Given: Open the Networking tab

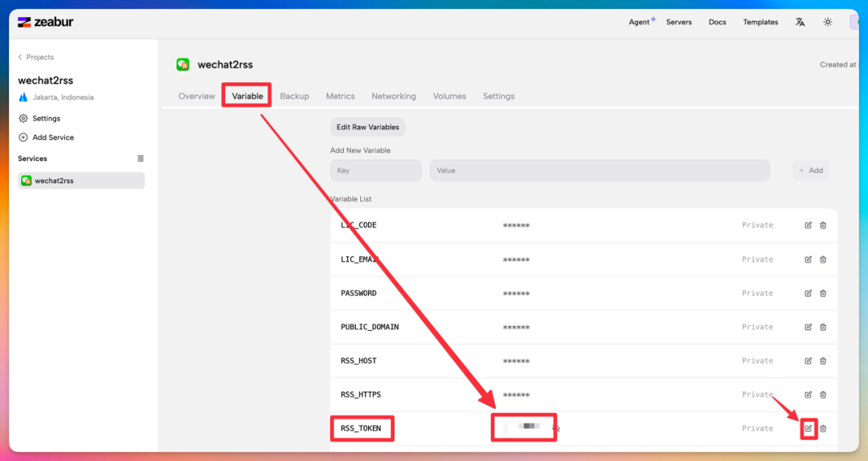Looking at the screenshot, I should click(x=393, y=96).
